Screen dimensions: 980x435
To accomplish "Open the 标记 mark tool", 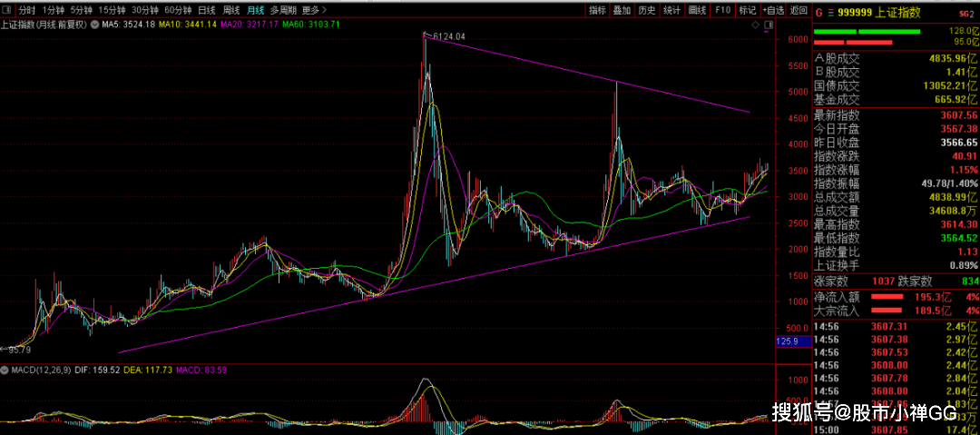I will point(747,10).
